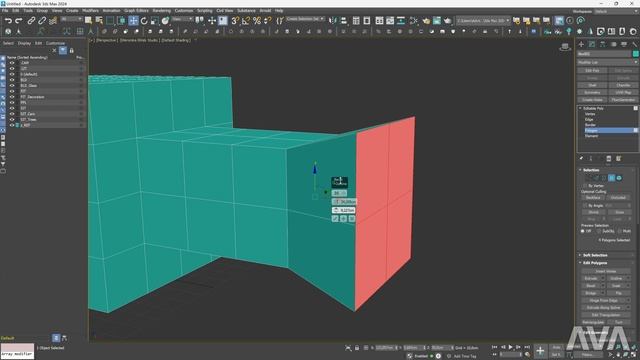This screenshot has width=640, height=360.
Task: Click the Align tool icon
Action: click(343, 20)
